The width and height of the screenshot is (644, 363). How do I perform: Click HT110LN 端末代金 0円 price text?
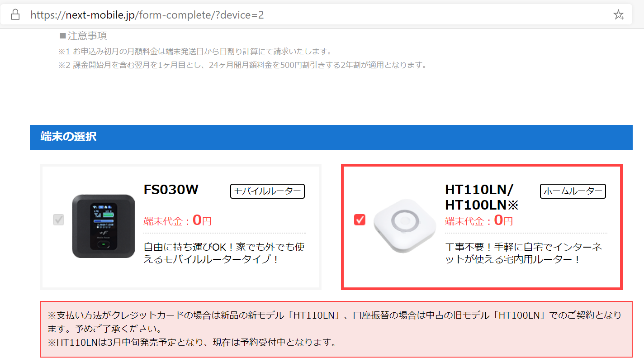479,220
